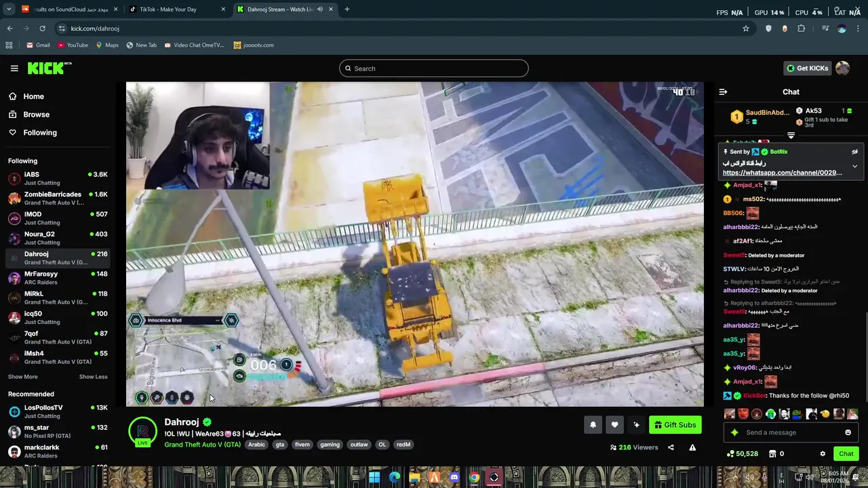Click Dahrooj streamer avatar with LIVE badge
Image resolution: width=868 pixels, height=488 pixels.
[x=142, y=432]
